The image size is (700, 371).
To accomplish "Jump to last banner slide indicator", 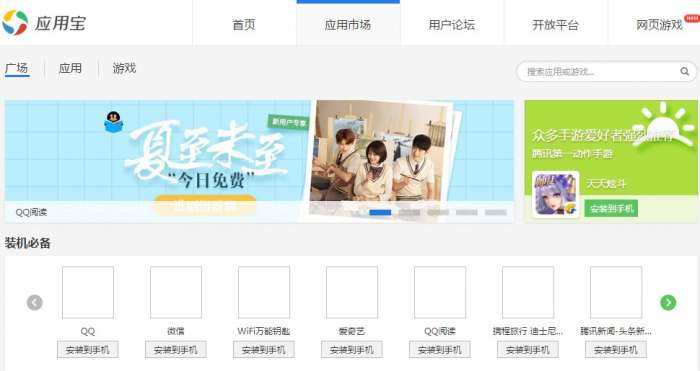I will tap(496, 213).
